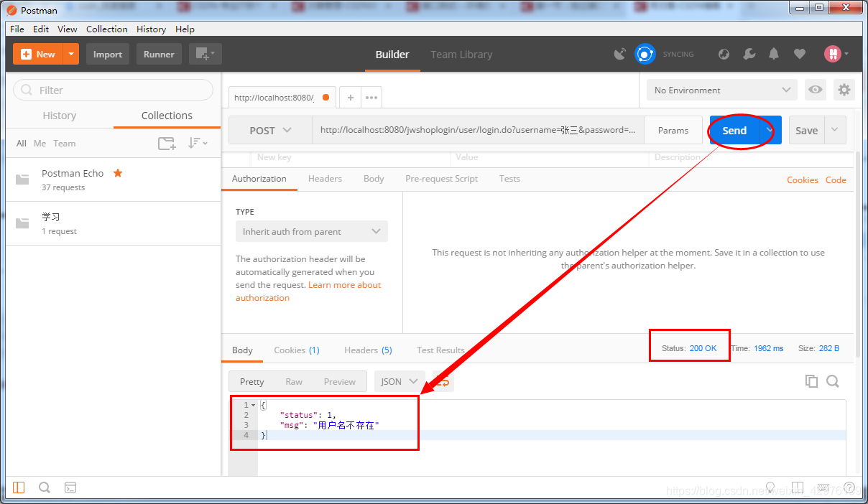This screenshot has width=868, height=504.
Task: Show notifications with the bell icon
Action: tap(774, 54)
